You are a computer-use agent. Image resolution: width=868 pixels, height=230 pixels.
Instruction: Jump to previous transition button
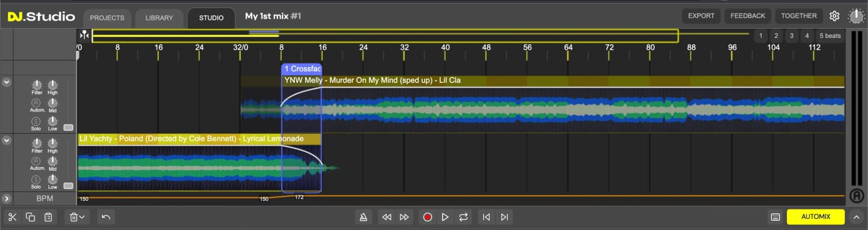coord(486,217)
